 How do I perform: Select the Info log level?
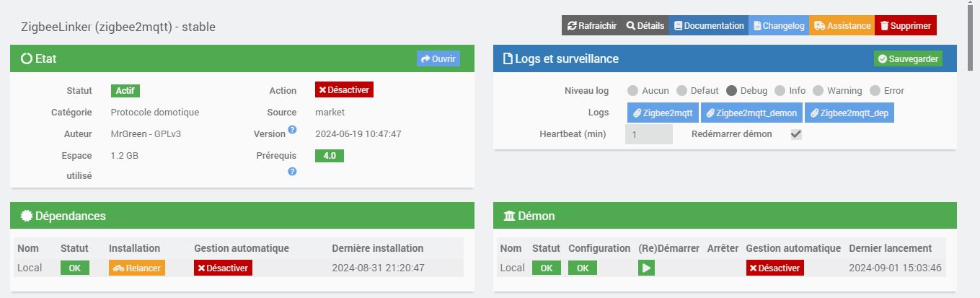click(x=780, y=91)
